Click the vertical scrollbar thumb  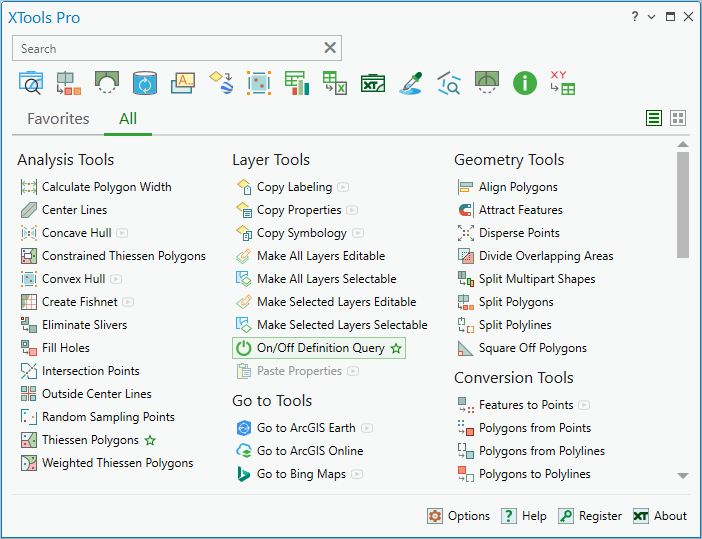pos(682,205)
